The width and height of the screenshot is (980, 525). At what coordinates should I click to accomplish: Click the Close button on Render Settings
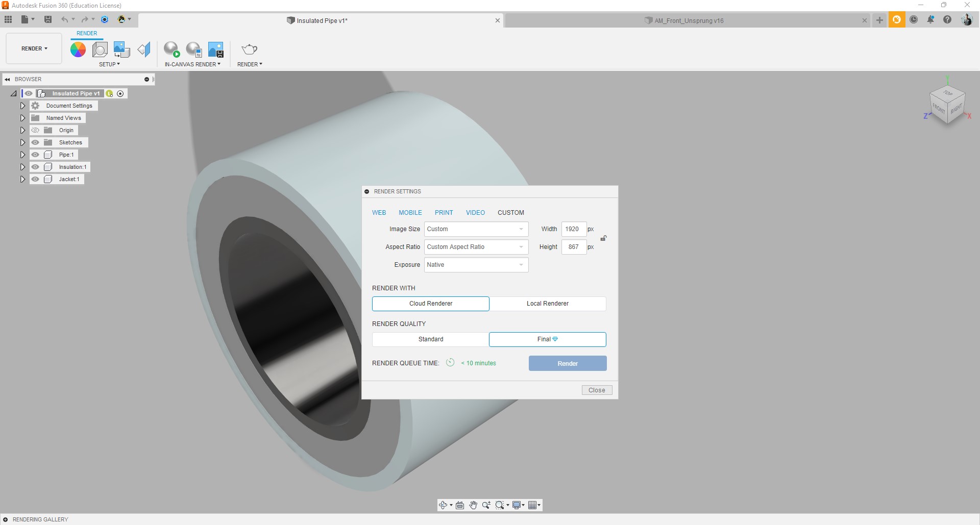(596, 390)
